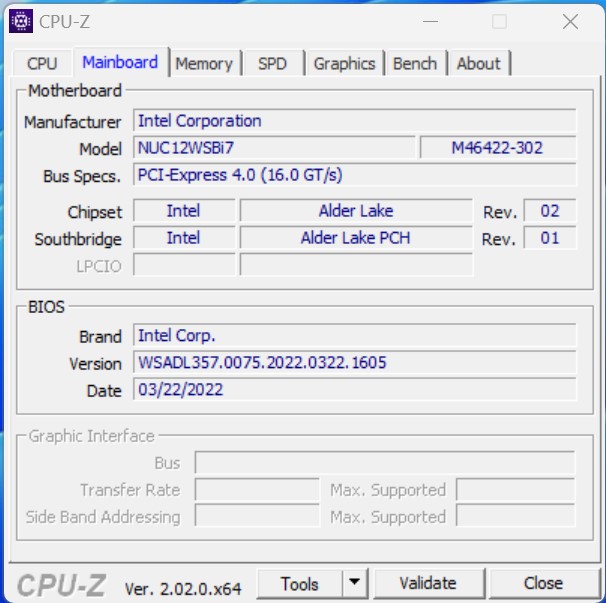Open the About tab
This screenshot has width=606, height=603.
click(479, 63)
